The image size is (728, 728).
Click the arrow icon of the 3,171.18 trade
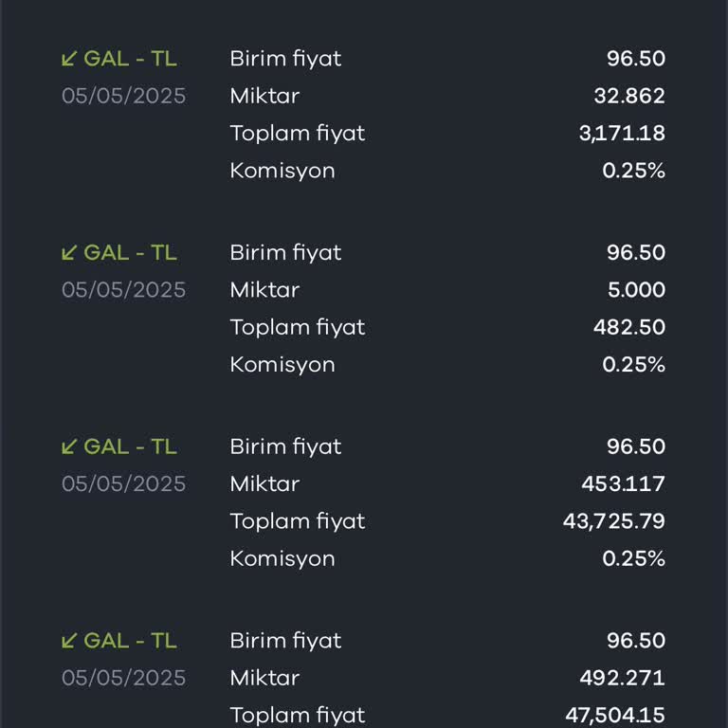68,59
